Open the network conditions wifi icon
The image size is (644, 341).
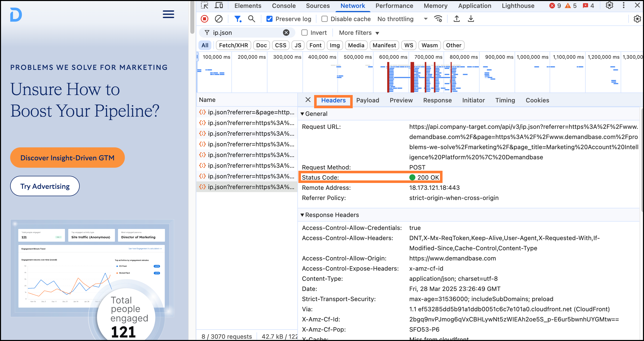[x=438, y=19]
